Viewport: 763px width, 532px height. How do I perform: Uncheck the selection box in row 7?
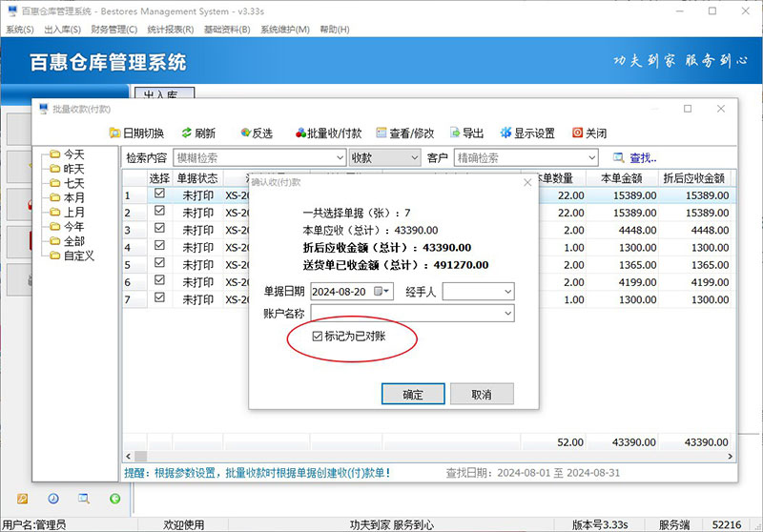pos(159,297)
